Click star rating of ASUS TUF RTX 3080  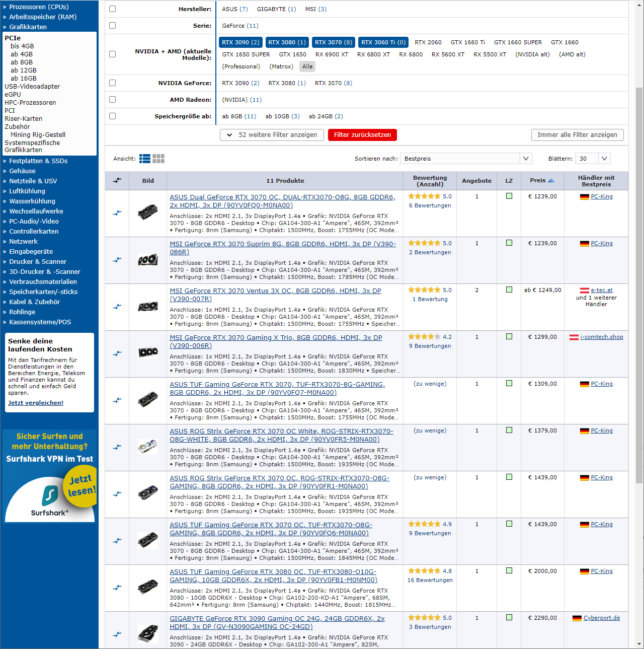424,571
